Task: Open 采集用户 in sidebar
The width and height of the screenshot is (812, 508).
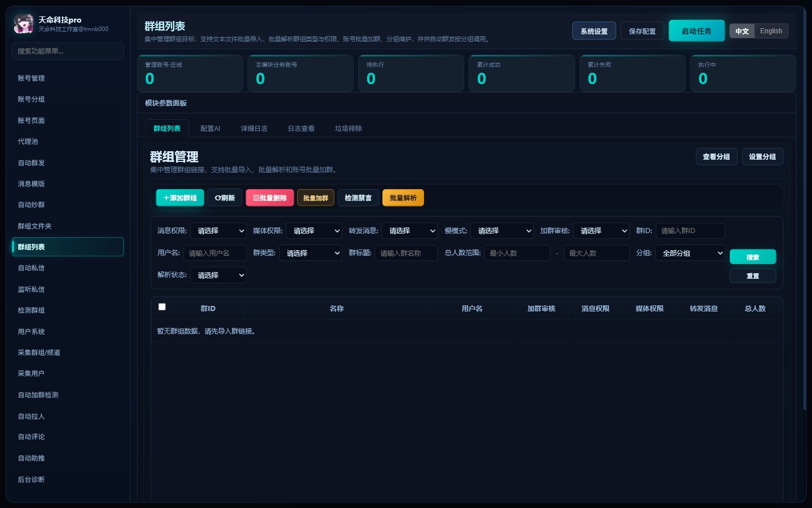Action: pyautogui.click(x=68, y=374)
